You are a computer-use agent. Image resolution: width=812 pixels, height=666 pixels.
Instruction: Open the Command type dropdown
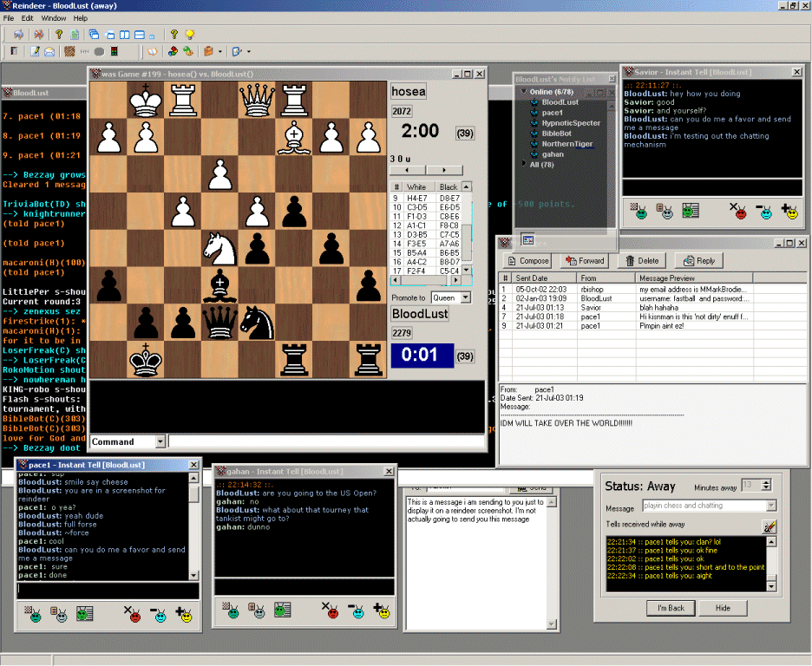click(160, 442)
